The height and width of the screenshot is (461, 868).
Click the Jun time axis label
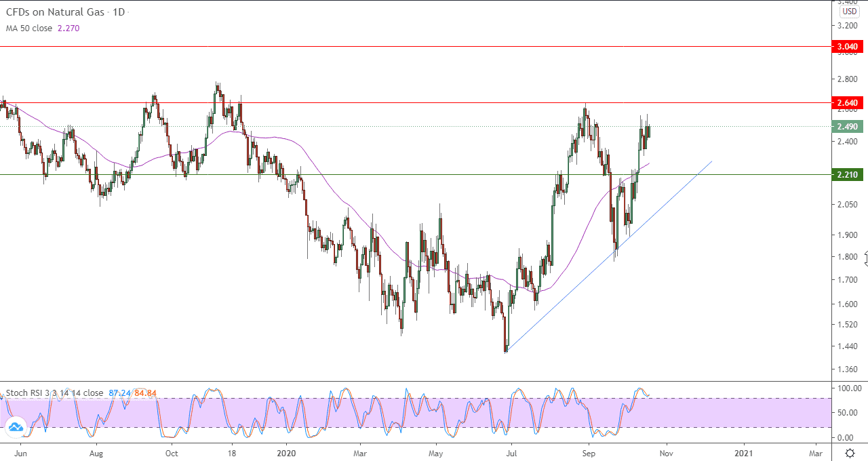pyautogui.click(x=20, y=453)
